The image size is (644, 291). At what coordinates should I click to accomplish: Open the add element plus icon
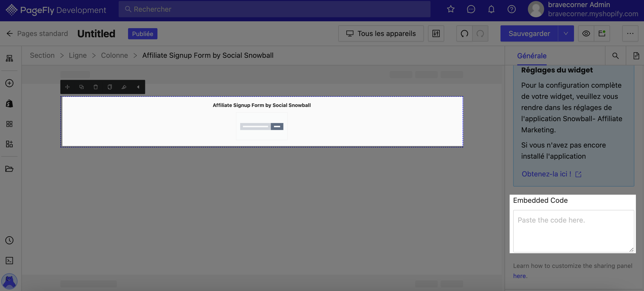tap(9, 83)
